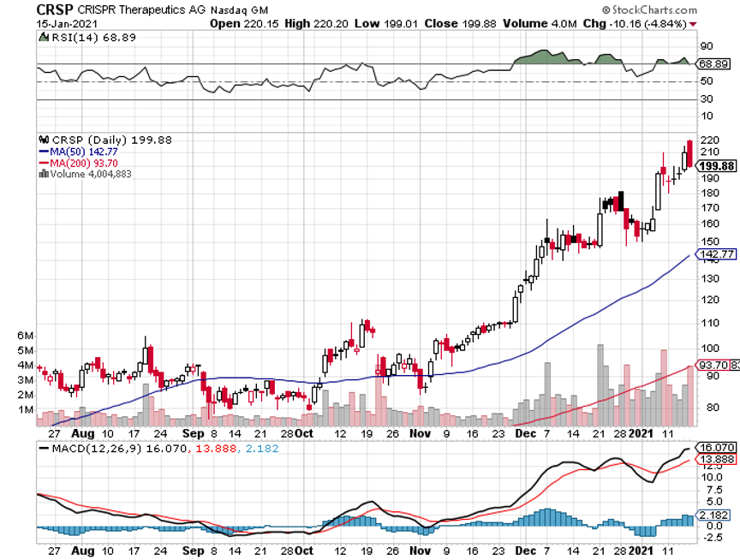Click the 'Aug' label on price chart axis
This screenshot has height=560, width=740.
tap(82, 434)
